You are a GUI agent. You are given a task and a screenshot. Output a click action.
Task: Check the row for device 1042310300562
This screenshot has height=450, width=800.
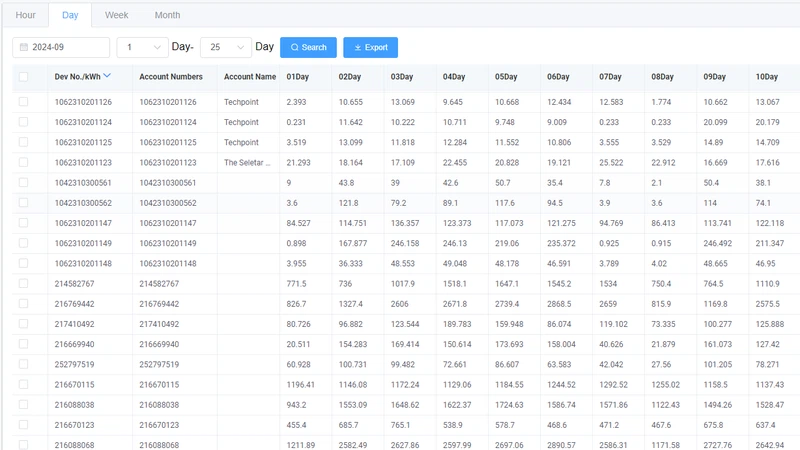[x=23, y=203]
